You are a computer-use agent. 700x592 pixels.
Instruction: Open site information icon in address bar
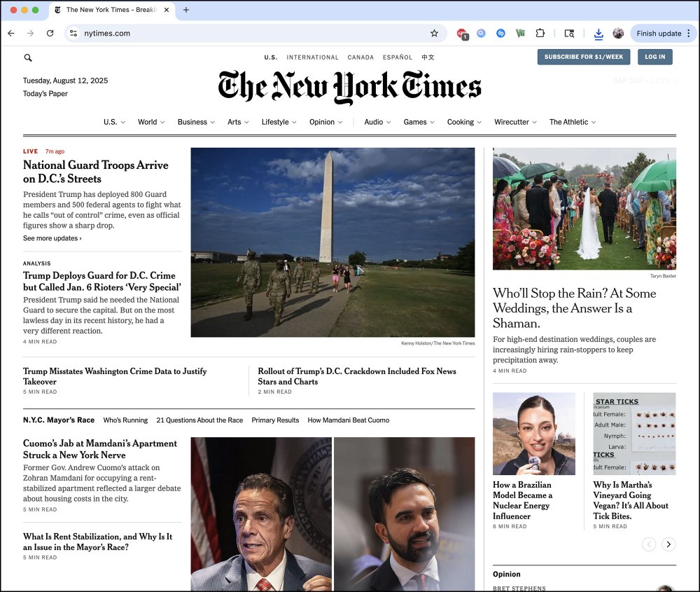click(73, 33)
